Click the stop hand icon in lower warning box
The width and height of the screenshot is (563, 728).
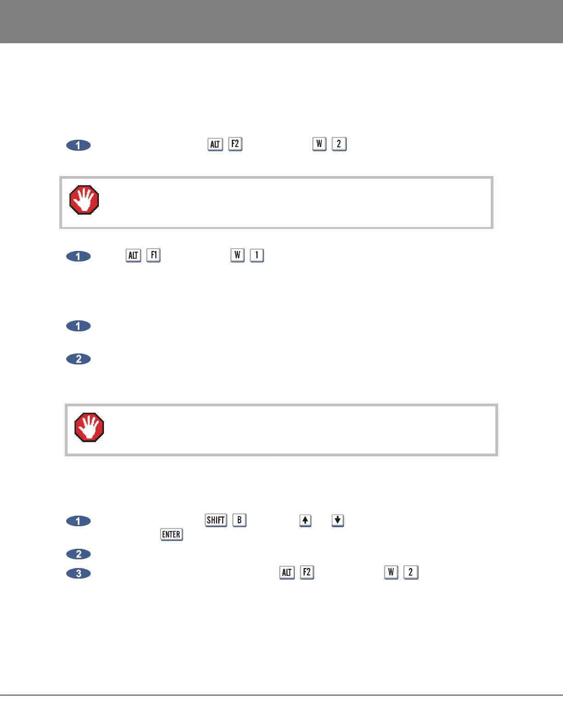tap(89, 427)
